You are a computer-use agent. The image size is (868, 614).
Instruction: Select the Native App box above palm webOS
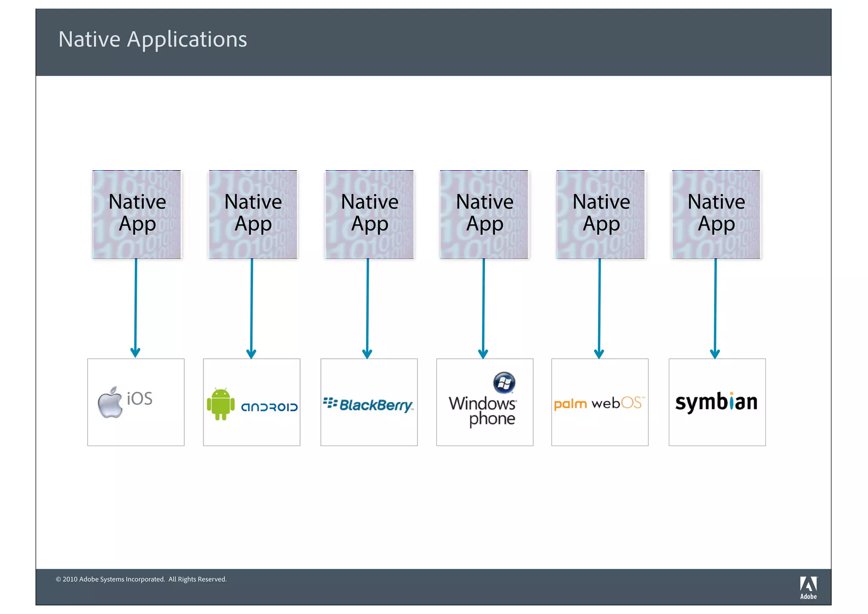coord(601,214)
